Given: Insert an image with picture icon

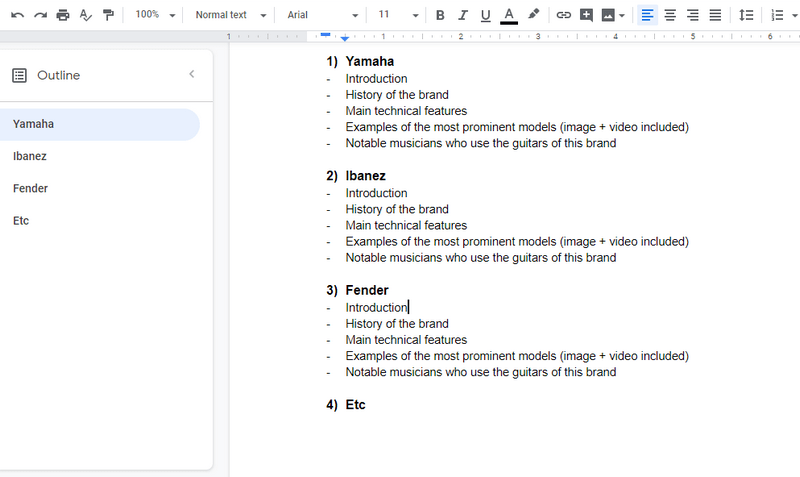Looking at the screenshot, I should tap(608, 15).
